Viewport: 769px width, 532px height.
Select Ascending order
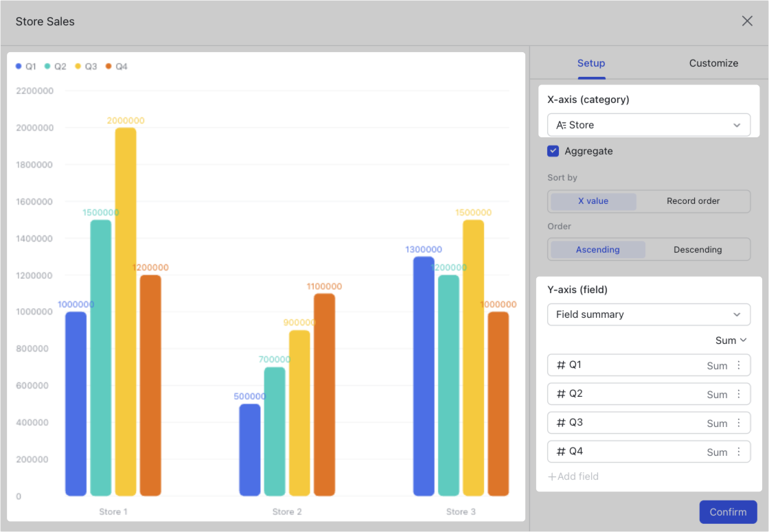(598, 250)
